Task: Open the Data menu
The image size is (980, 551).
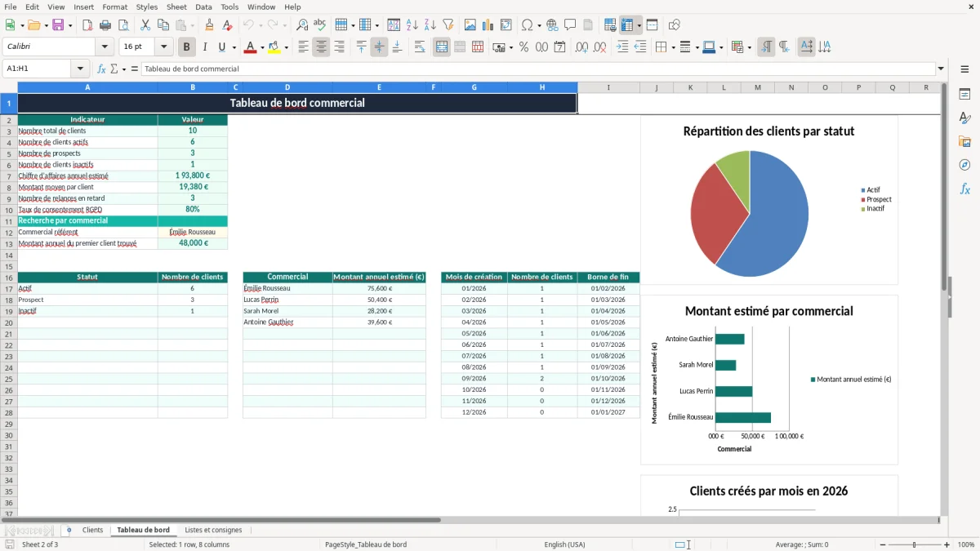Action: click(x=204, y=7)
